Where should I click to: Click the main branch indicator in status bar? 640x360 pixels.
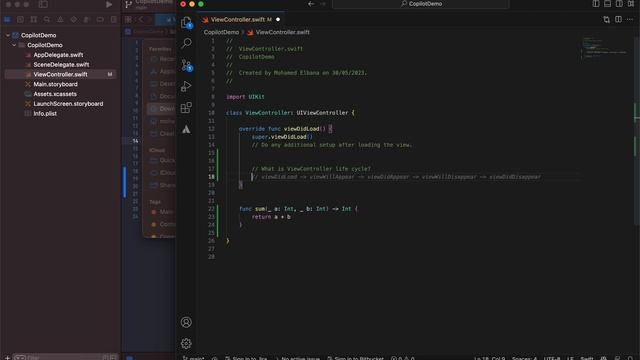click(193, 358)
